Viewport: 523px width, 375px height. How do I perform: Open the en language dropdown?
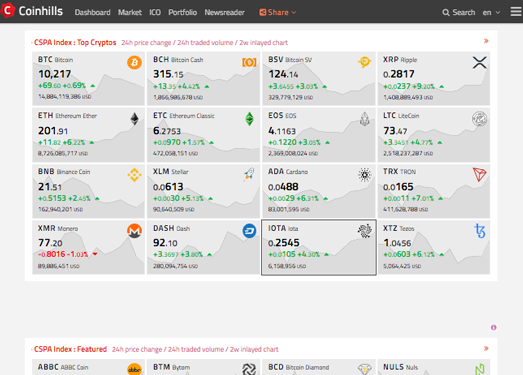tap(491, 13)
